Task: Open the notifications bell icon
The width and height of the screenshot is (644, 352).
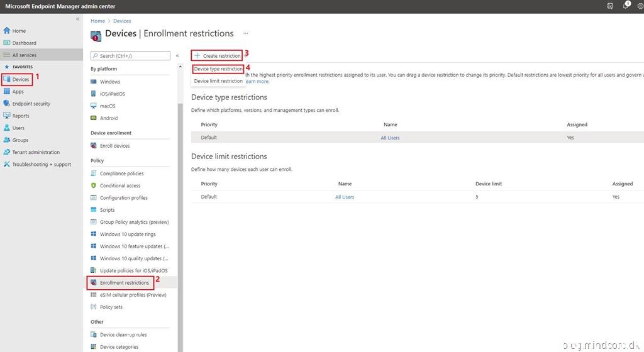Action: [626, 6]
